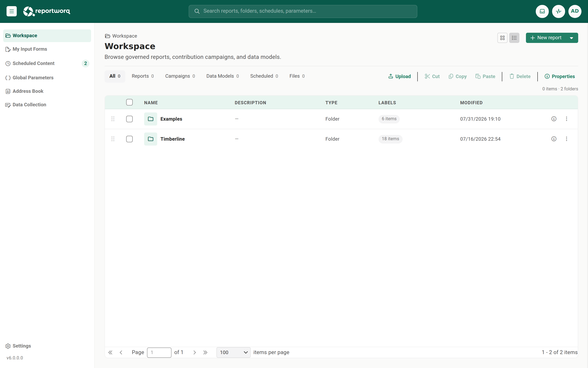
Task: Select the Scheduled tab
Action: tap(264, 76)
